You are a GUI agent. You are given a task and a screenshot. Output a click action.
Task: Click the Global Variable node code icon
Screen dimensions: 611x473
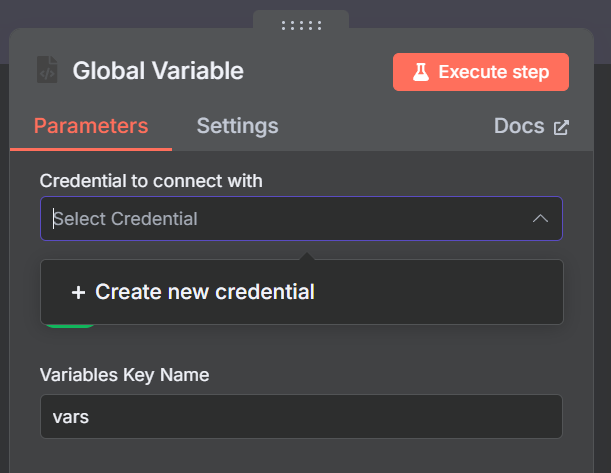coord(47,70)
